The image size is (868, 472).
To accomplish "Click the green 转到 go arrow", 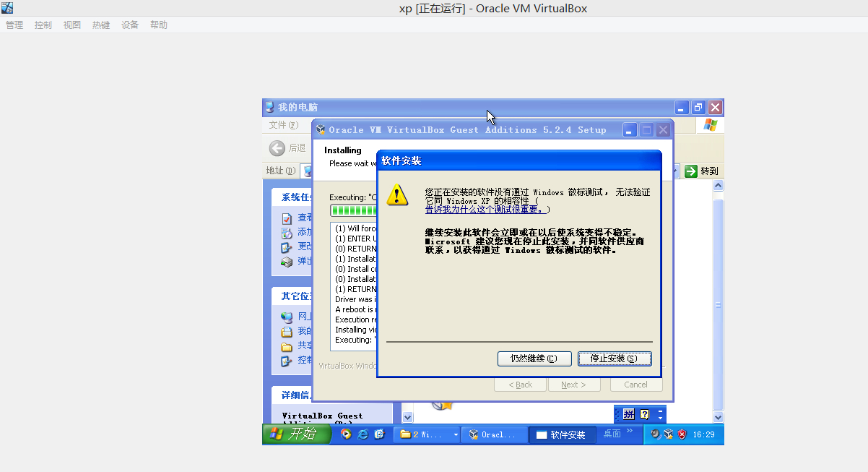I will [691, 171].
